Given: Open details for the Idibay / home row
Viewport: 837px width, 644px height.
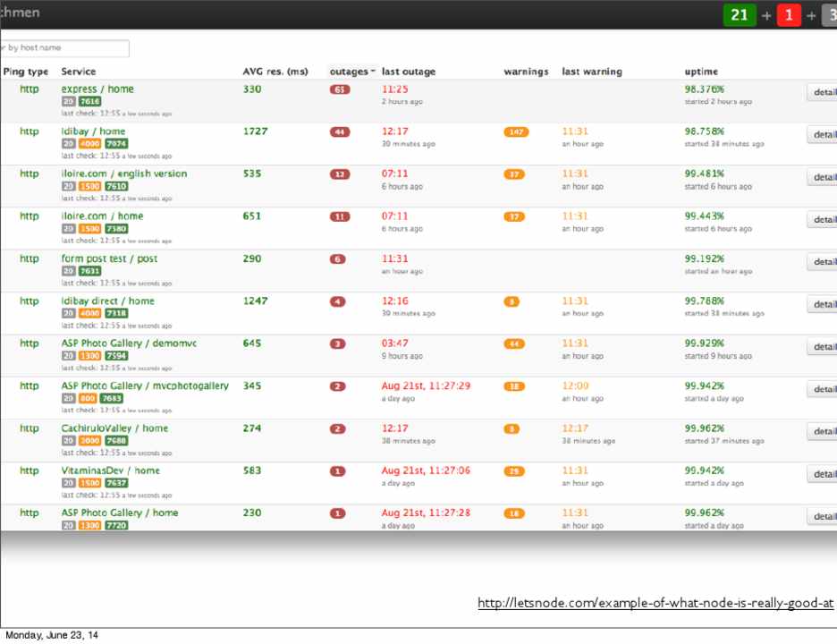Looking at the screenshot, I should [823, 134].
